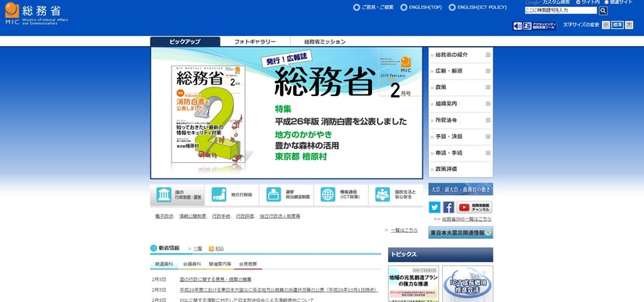Viewport: 644px width, 302px height.
Task: Switch to the 開催案内等 news tab
Action: [220, 265]
